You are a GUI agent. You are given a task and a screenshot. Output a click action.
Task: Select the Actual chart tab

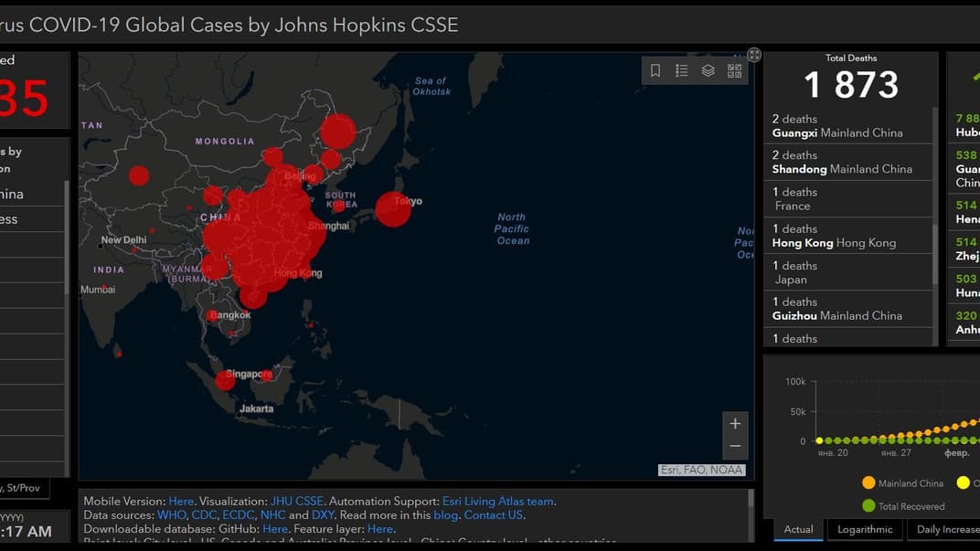(x=798, y=529)
